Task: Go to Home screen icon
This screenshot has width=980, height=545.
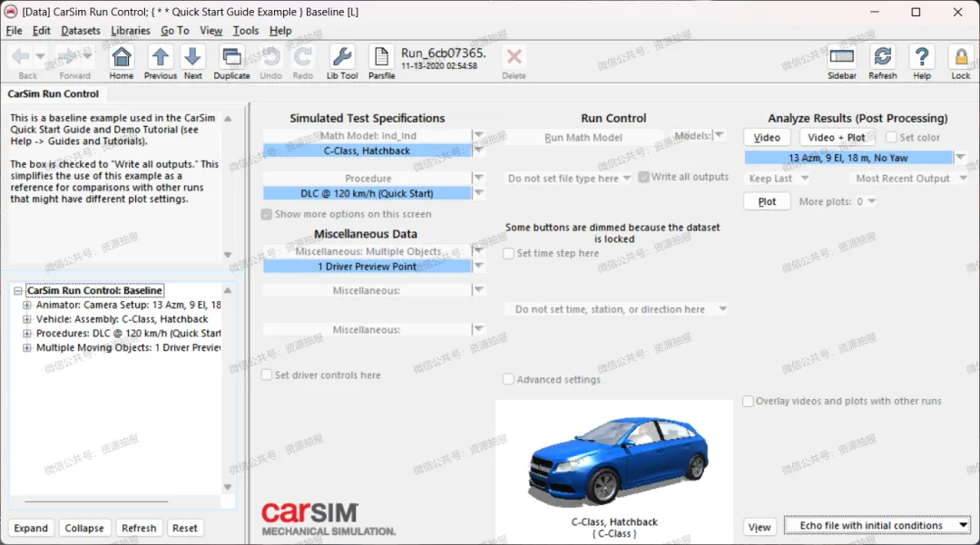Action: click(x=122, y=57)
